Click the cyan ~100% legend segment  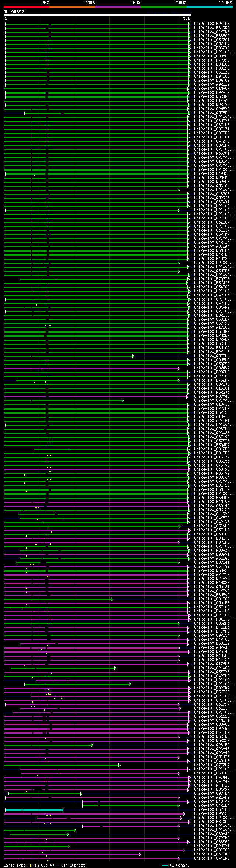(209, 7)
